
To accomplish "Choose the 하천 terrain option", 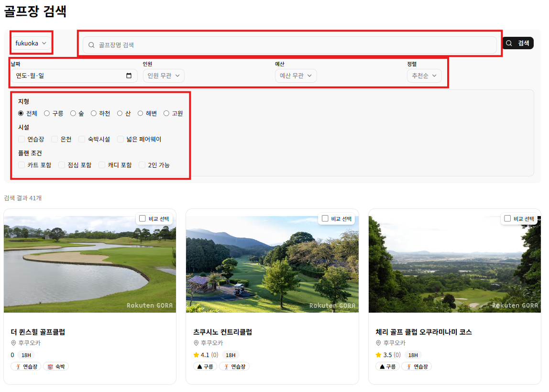I will (94, 113).
